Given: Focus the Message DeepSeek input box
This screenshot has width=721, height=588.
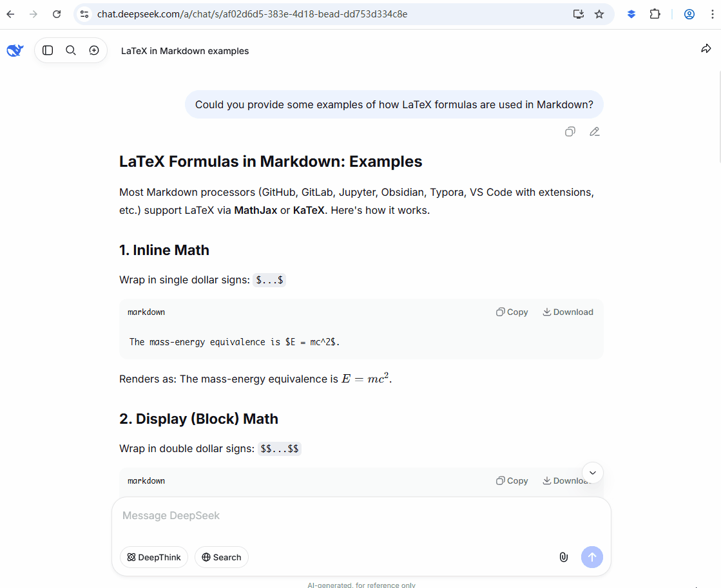Looking at the screenshot, I should click(361, 516).
